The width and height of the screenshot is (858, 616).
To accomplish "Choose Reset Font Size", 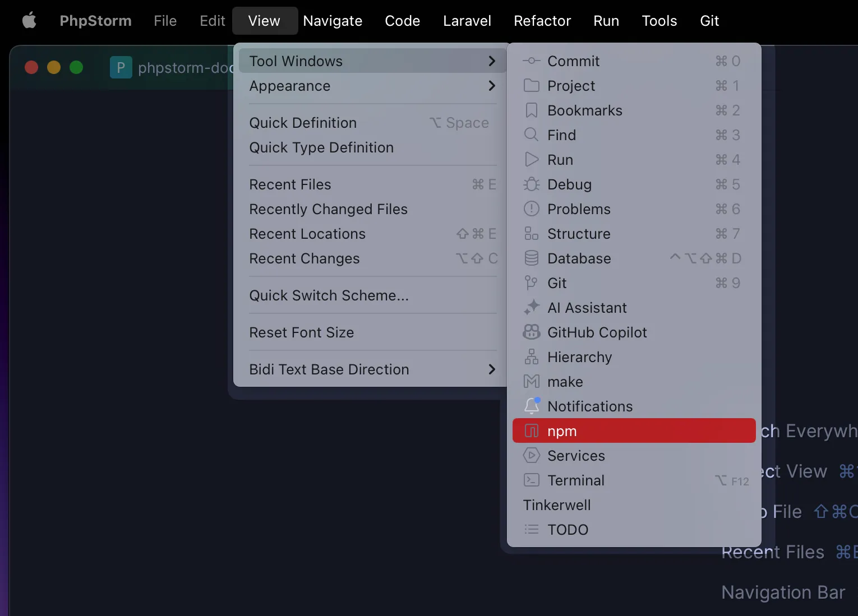I will click(x=371, y=332).
